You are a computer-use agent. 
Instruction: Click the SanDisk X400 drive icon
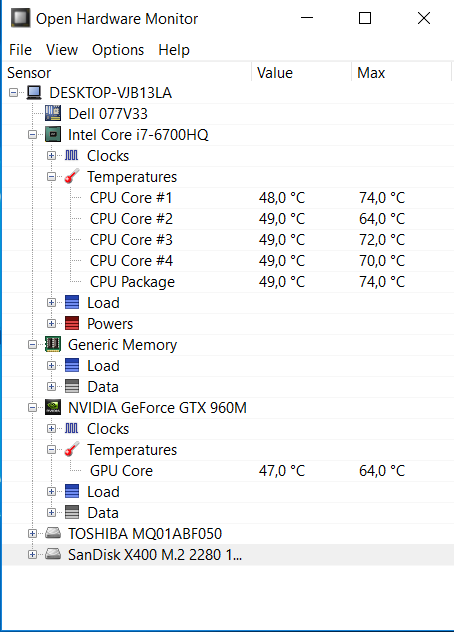point(53,554)
